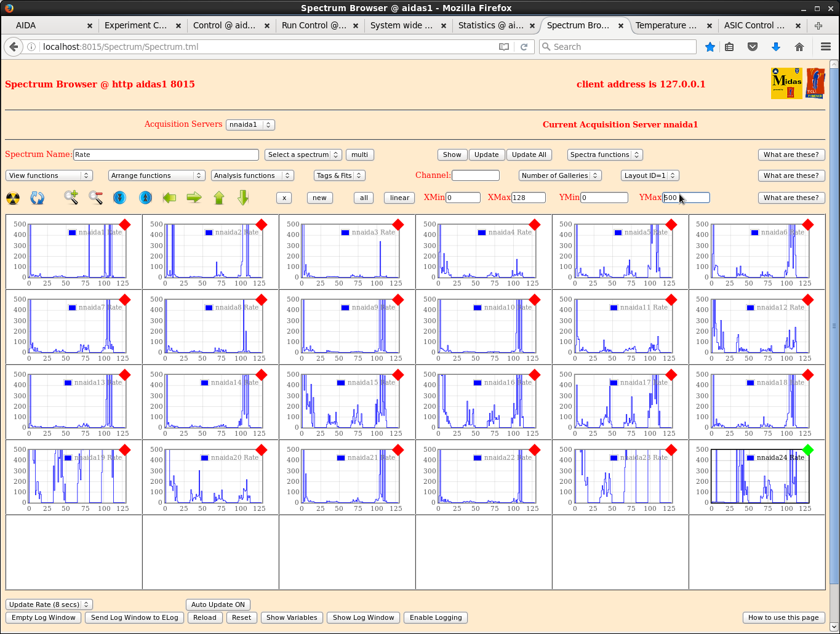
Task: Click How to use this page
Action: 783,617
